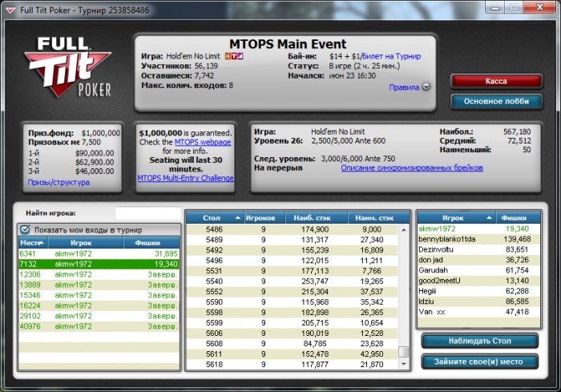This screenshot has width=561, height=392.
Task: Select table 5598 row
Action: (293, 312)
